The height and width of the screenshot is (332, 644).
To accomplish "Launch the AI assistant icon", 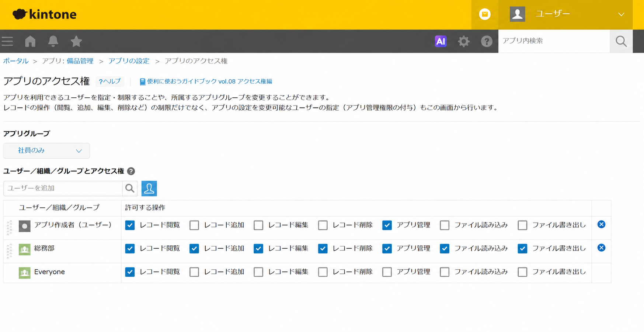I will click(441, 41).
